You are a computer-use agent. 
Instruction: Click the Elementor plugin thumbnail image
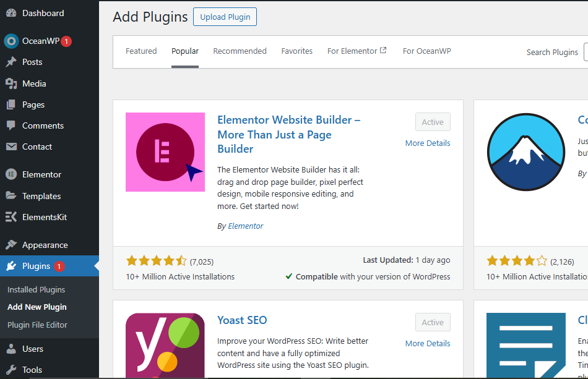coord(165,152)
